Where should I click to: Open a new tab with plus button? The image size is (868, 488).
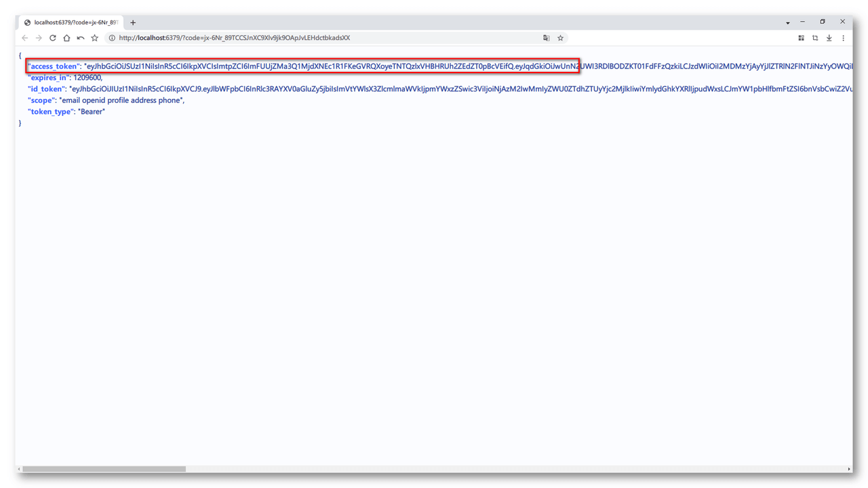click(x=133, y=22)
